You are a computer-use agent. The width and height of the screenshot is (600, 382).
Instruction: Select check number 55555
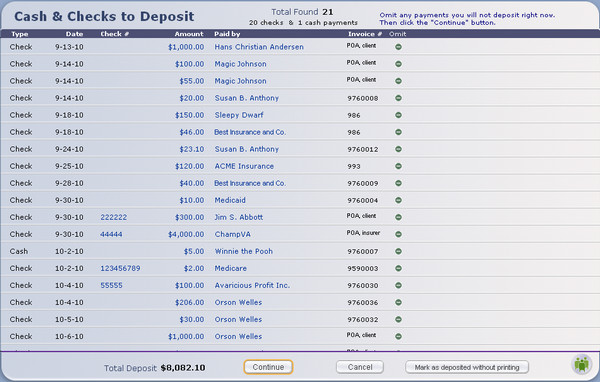111,285
